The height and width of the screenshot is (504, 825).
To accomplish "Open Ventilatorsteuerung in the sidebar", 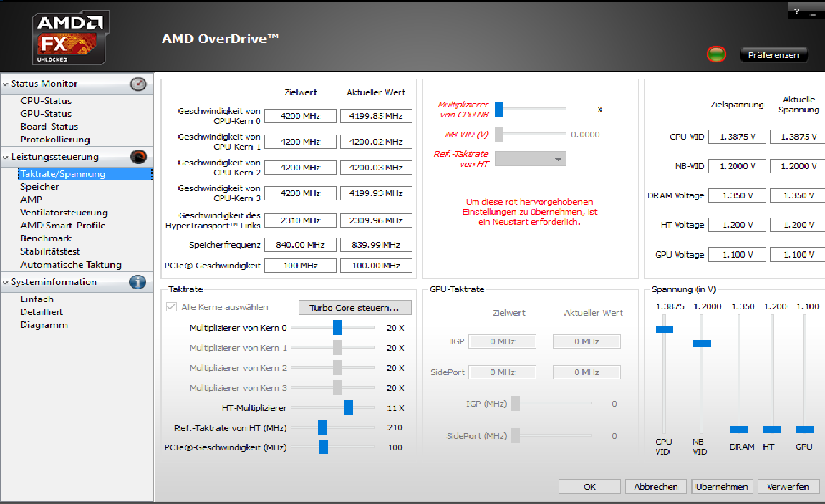I will [64, 213].
